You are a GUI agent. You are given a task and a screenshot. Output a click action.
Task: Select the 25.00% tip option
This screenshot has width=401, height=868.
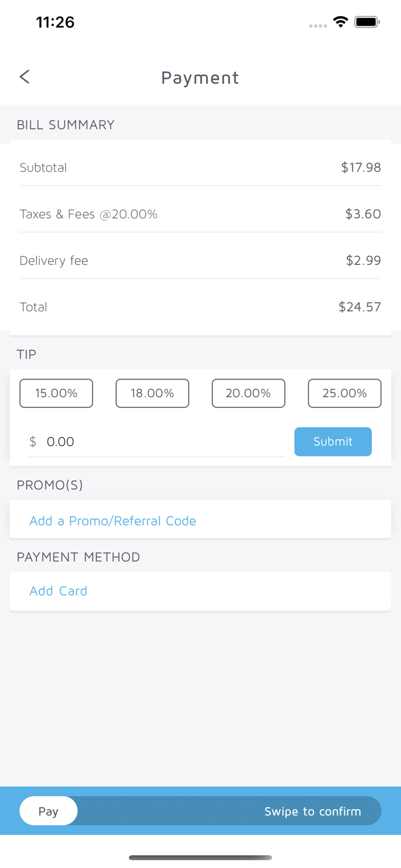(x=344, y=393)
